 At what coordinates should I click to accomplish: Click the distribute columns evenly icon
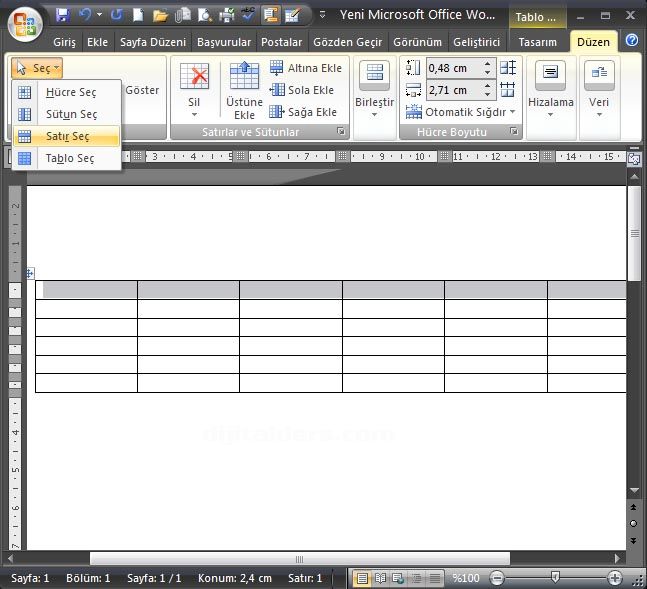tap(508, 90)
